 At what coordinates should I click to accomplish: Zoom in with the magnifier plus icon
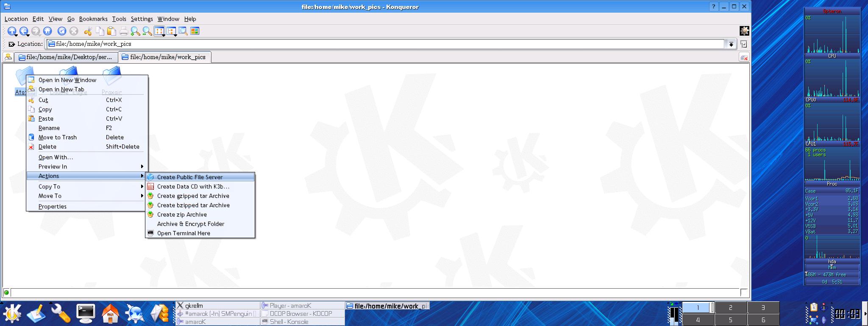tap(135, 31)
